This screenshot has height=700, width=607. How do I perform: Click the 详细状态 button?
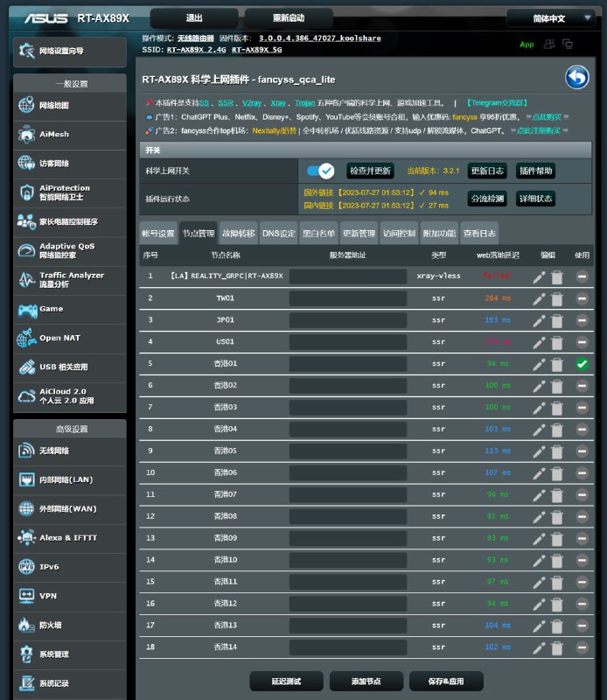pyautogui.click(x=535, y=199)
